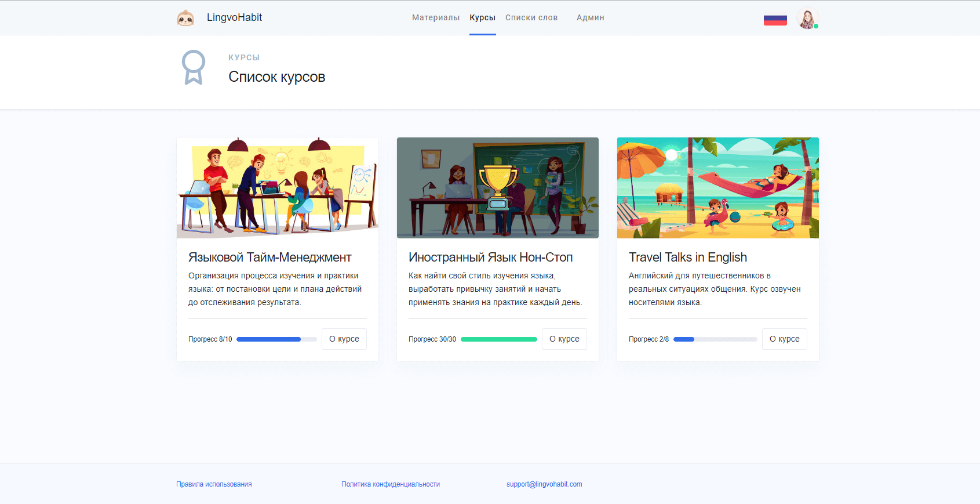
Task: Go to the Материалы tab
Action: (436, 17)
